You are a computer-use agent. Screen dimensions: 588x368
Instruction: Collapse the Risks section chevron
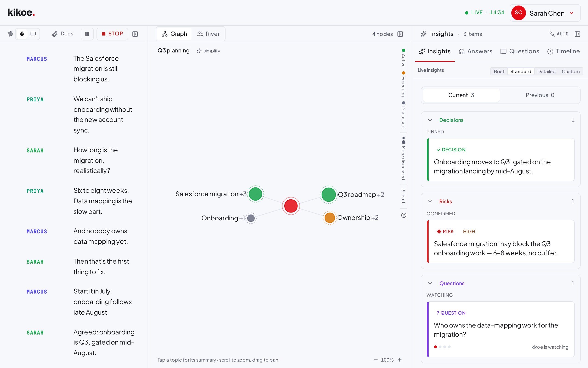(x=430, y=201)
